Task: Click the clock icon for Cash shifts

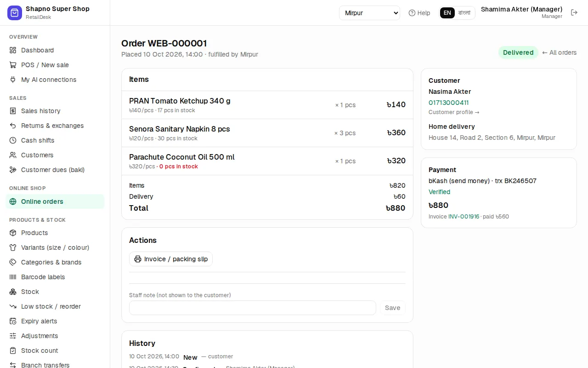Action: 13,140
